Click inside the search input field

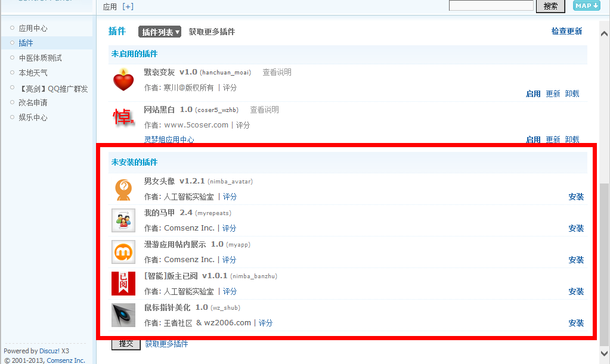pos(491,5)
